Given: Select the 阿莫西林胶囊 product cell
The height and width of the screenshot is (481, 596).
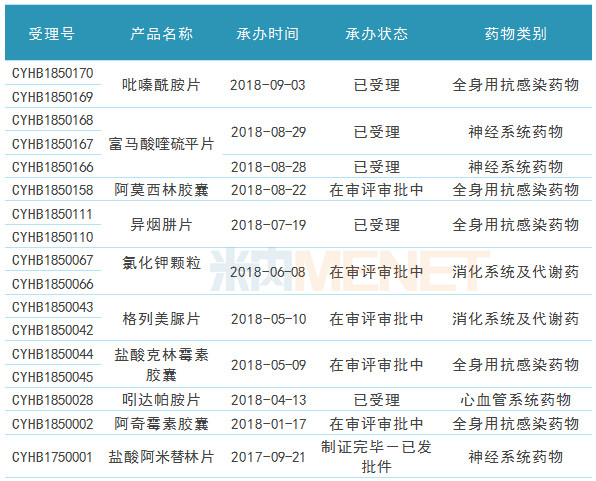Looking at the screenshot, I should [162, 190].
